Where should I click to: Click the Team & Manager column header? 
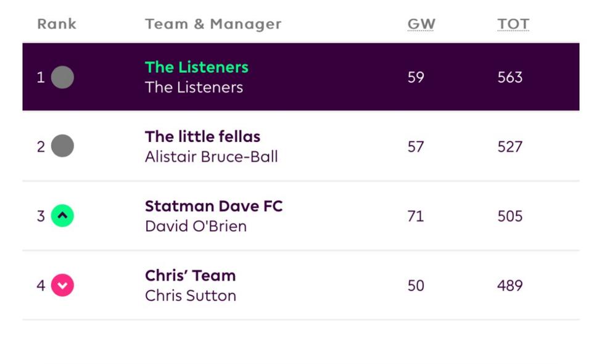213,23
